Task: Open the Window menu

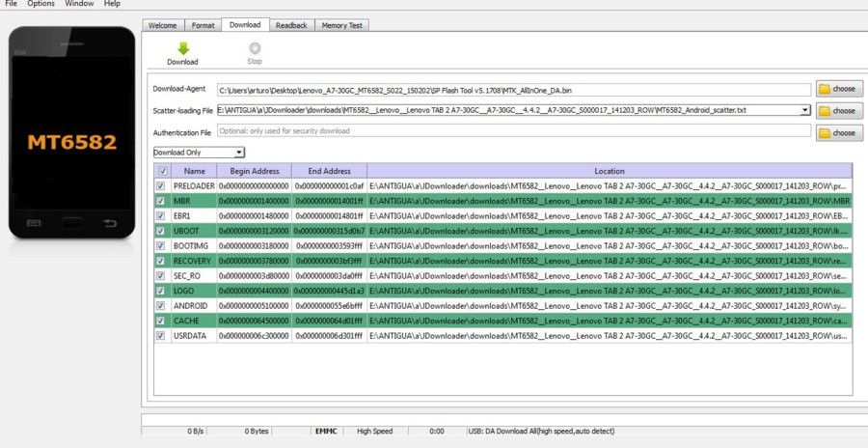Action: pos(79,4)
